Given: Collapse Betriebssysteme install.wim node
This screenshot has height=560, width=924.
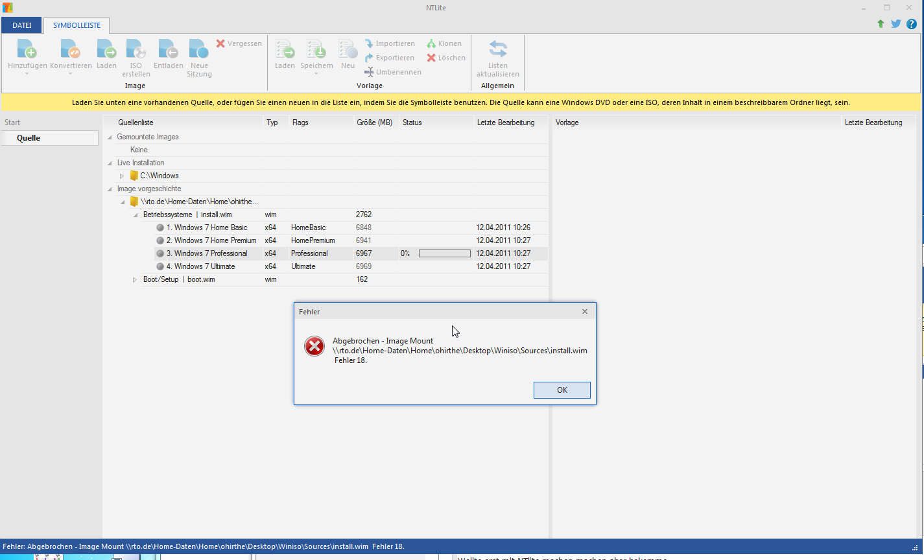Looking at the screenshot, I should (x=136, y=215).
